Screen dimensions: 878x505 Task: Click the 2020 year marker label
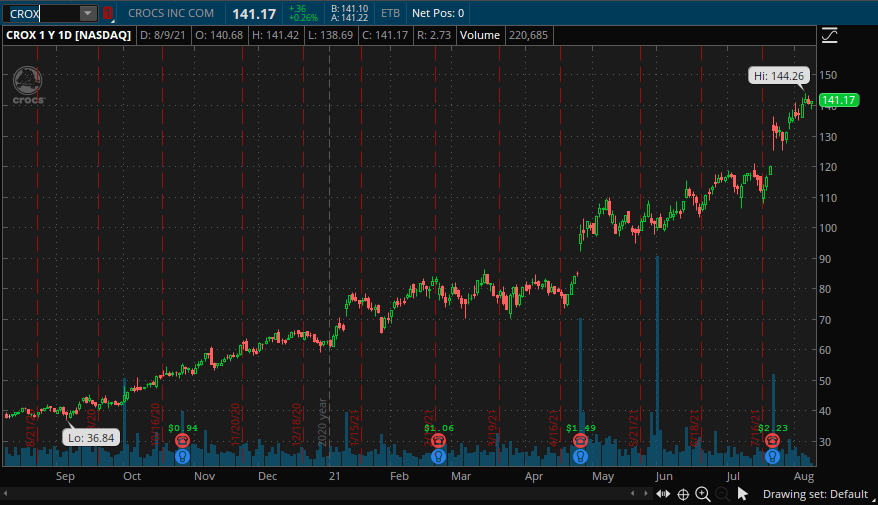click(323, 422)
